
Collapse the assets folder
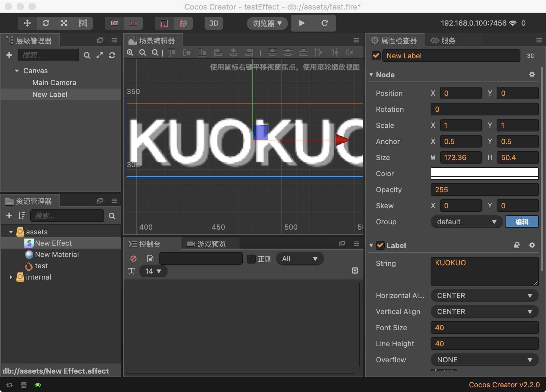11,232
